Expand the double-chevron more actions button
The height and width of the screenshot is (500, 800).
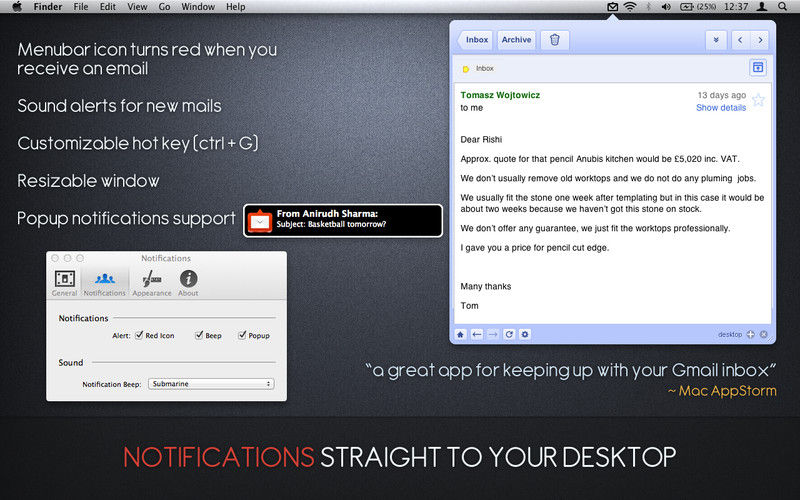716,40
